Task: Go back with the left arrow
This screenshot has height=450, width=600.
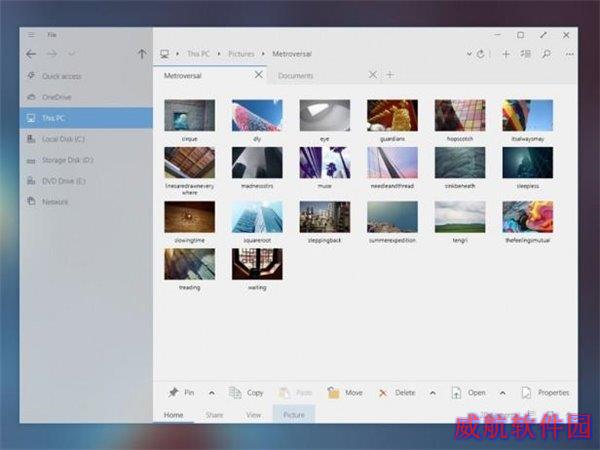Action: pos(31,54)
